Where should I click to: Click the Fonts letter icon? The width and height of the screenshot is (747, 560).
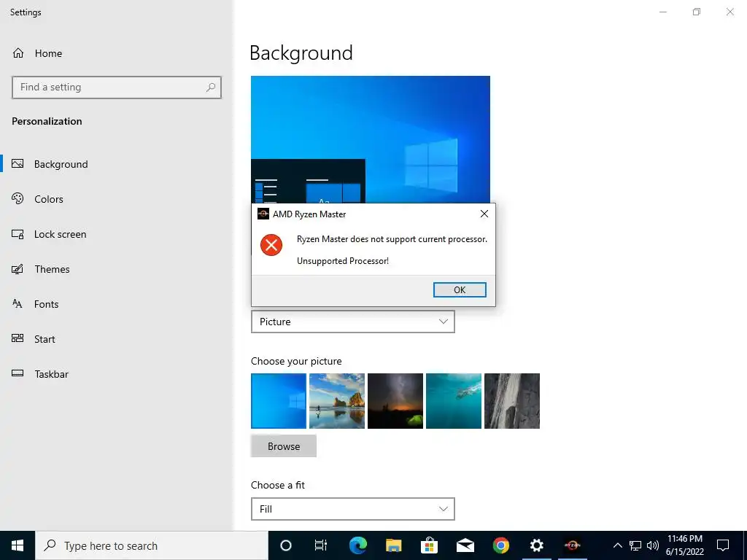tap(18, 304)
